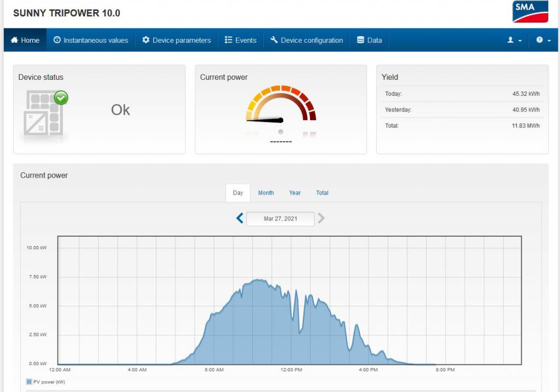Screen dimensions: 560x392
Task: Click the 10.00 kW axis label
Action: coord(37,248)
